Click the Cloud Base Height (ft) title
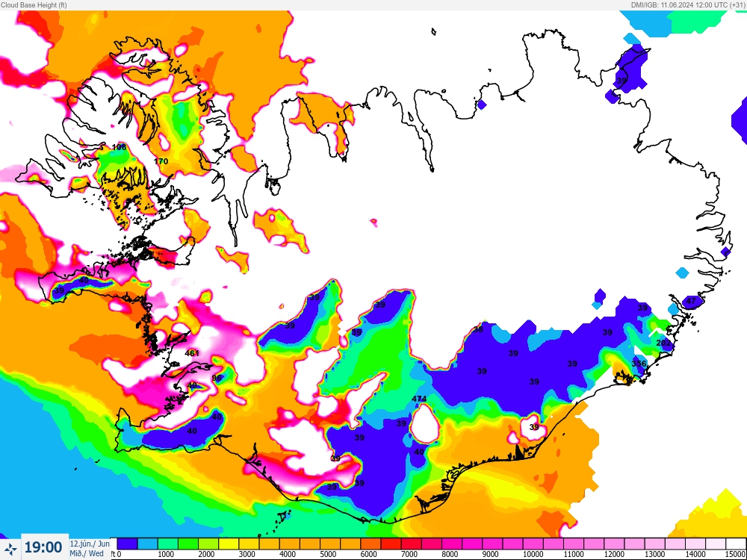747x560 pixels. click(34, 4)
